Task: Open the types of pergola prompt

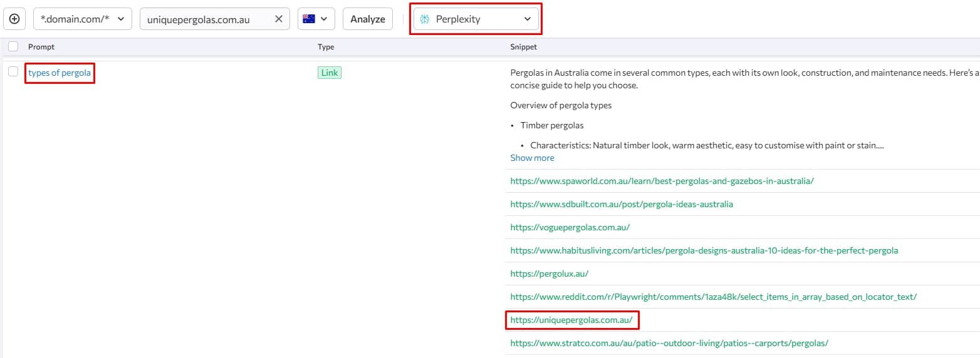Action: (60, 73)
